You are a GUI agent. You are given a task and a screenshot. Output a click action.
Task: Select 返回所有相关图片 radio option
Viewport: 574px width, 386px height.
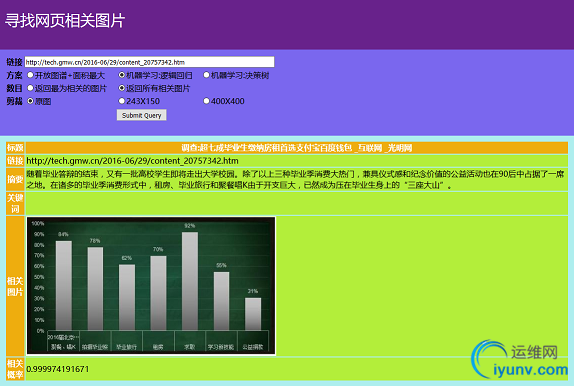pyautogui.click(x=122, y=88)
